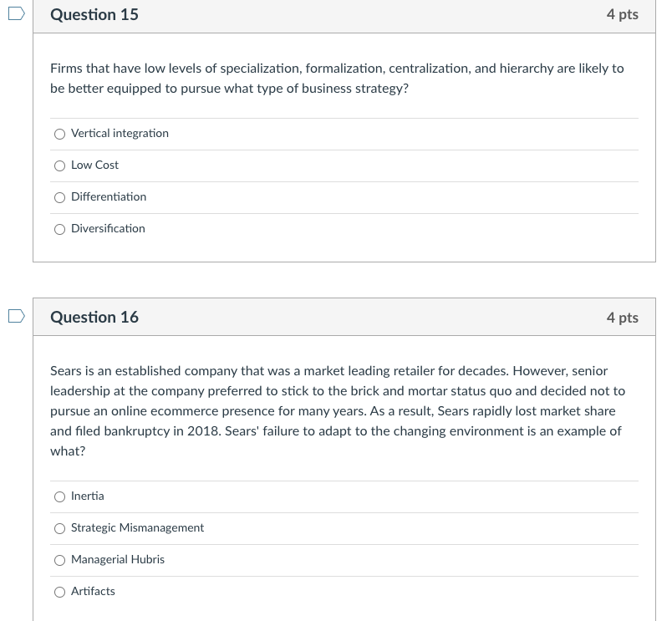672x621 pixels.
Task: Click the Low Cost answer text
Action: point(94,165)
